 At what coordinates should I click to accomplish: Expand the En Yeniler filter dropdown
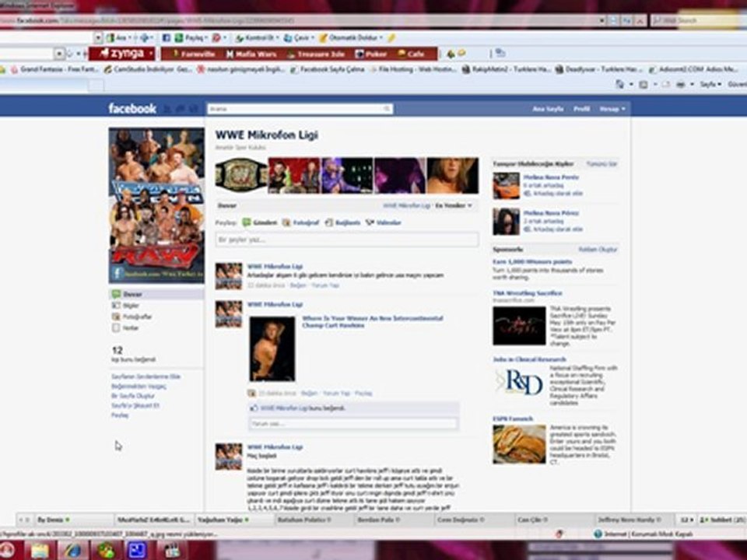pos(454,205)
